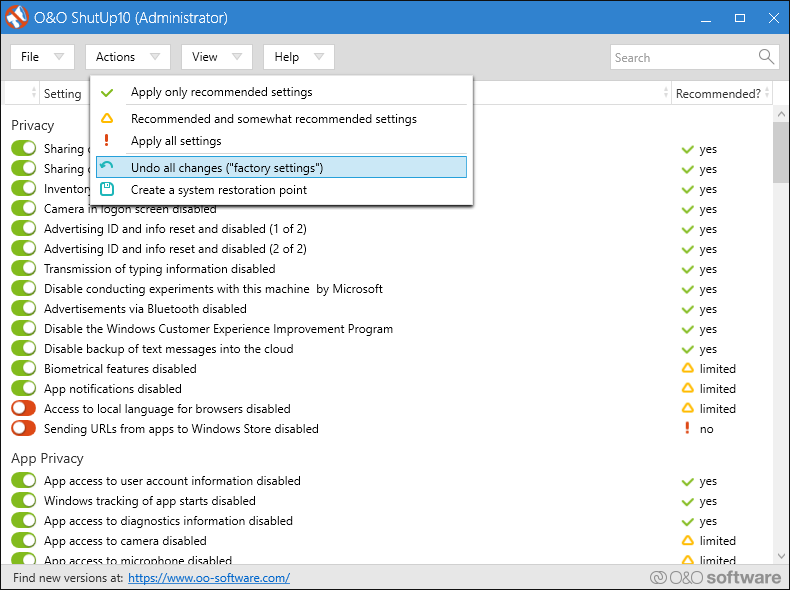Click red exclamation on Sending URLs row
This screenshot has width=790, height=590.
pos(687,428)
